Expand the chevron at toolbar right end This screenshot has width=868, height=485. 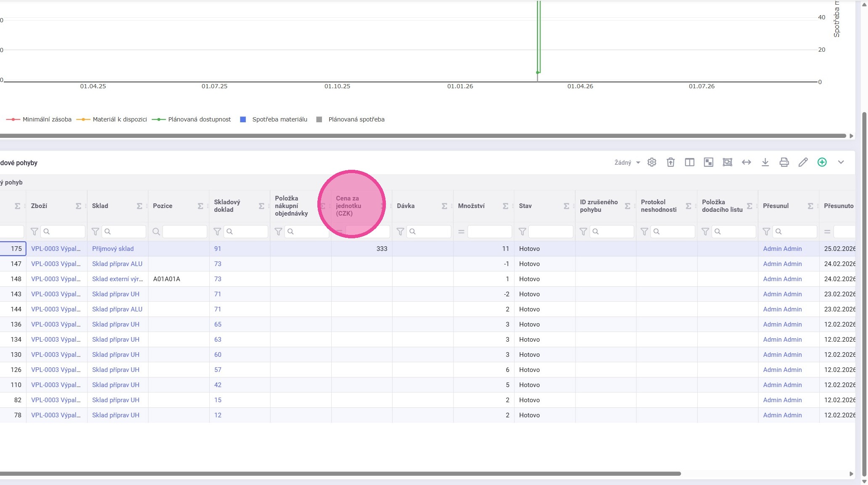(841, 162)
